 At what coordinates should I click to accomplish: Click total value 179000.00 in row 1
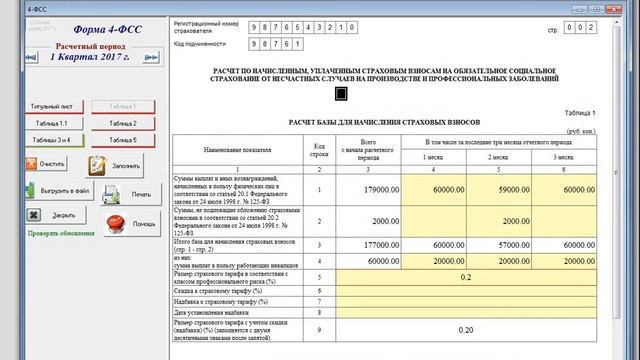coord(381,190)
